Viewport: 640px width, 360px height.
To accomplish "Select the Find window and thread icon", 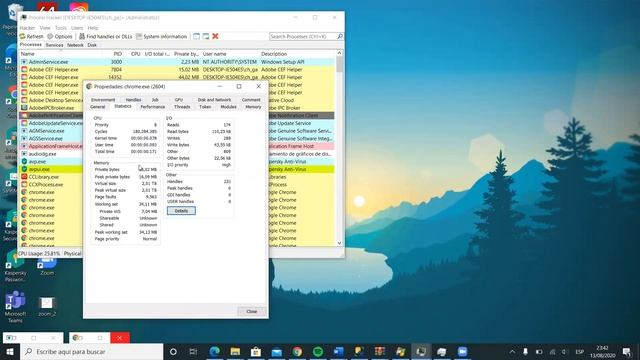I will coord(206,36).
